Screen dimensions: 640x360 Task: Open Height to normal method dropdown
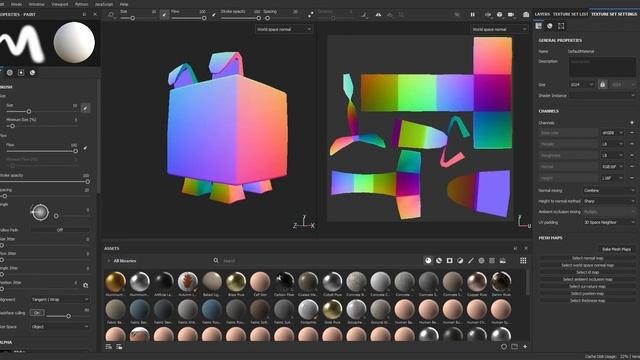click(x=609, y=201)
